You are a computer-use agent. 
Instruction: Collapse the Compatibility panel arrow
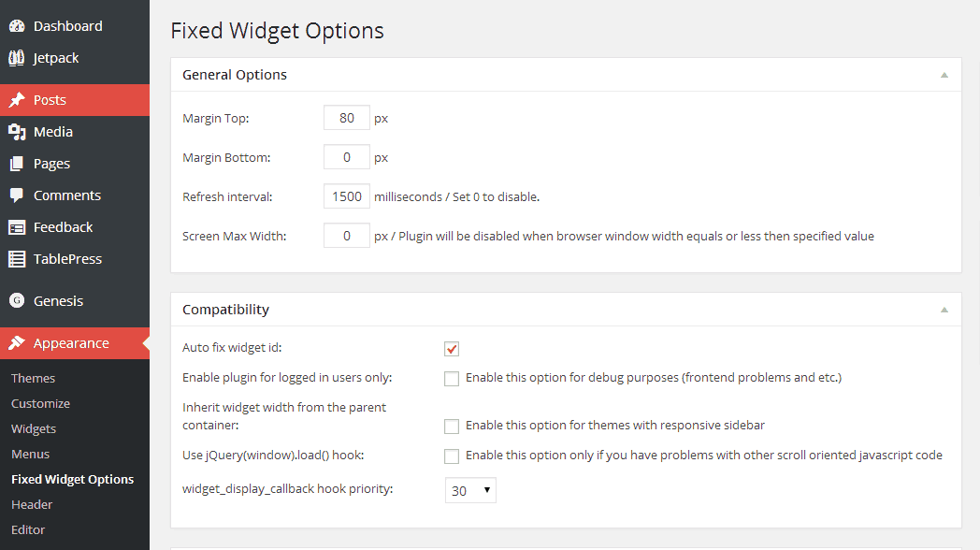(x=944, y=310)
